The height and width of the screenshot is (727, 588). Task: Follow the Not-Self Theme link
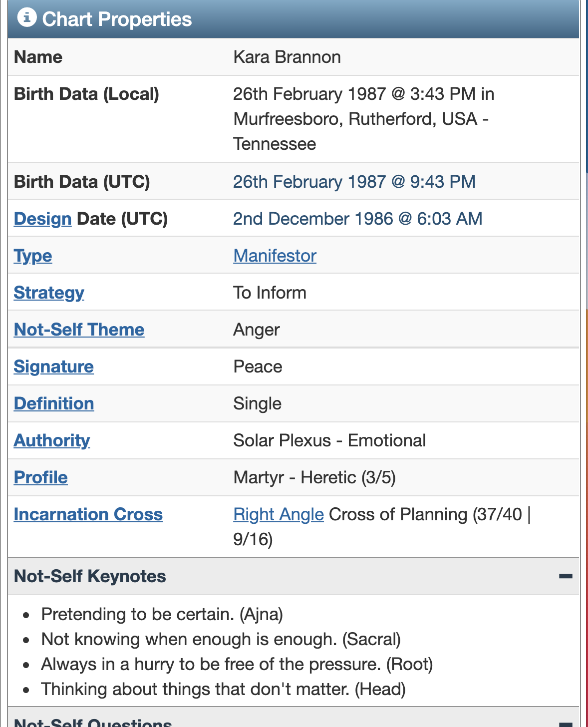pos(79,330)
